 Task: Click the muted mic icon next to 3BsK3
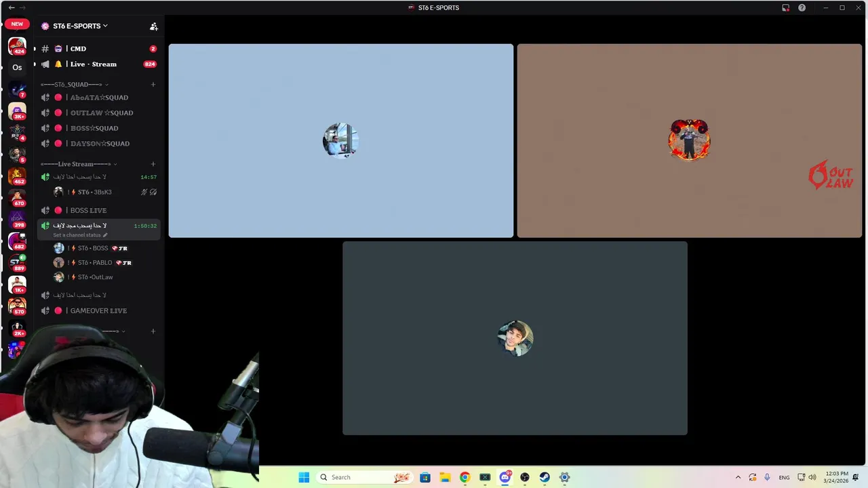tap(144, 192)
